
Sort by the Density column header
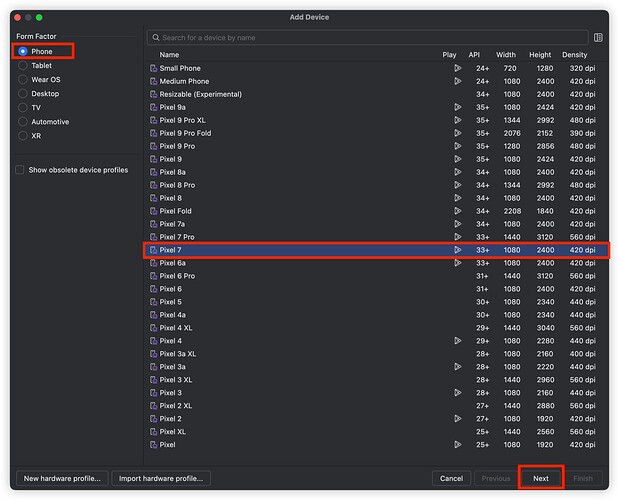[x=574, y=55]
